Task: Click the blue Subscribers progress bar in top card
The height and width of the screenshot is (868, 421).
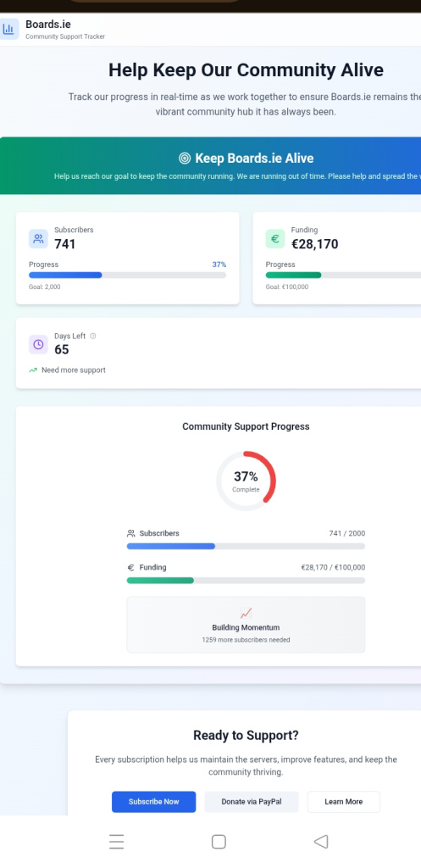Action: [x=127, y=275]
